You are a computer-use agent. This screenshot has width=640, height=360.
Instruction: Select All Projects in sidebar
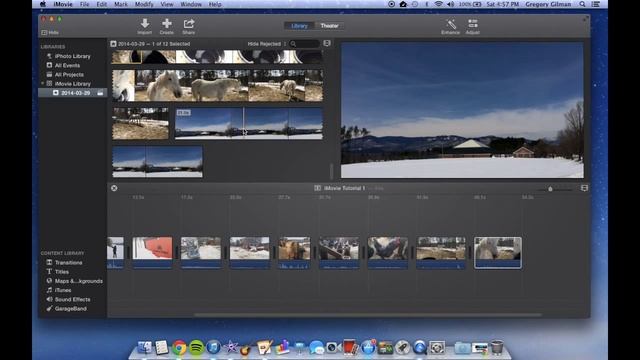click(69, 75)
